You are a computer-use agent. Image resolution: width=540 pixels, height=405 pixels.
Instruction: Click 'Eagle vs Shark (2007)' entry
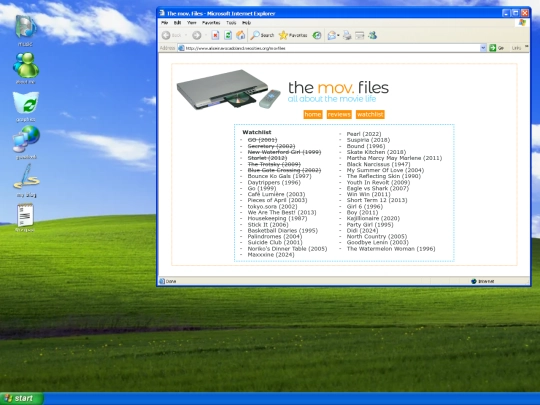click(377, 188)
